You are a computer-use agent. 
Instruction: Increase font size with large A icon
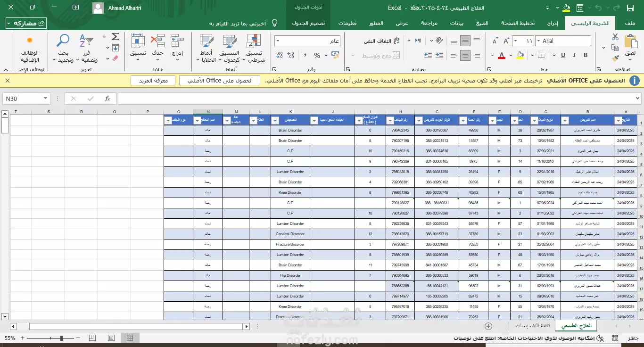coord(507,41)
